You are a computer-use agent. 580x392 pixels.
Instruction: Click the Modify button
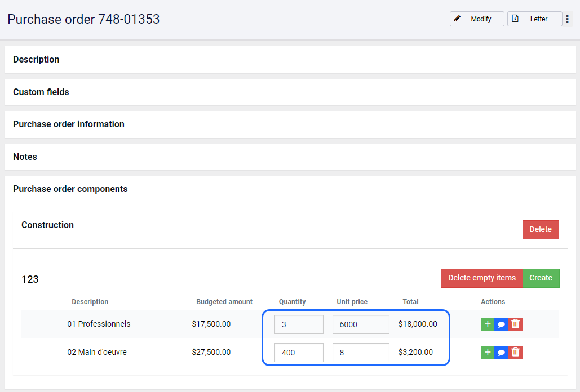click(477, 19)
